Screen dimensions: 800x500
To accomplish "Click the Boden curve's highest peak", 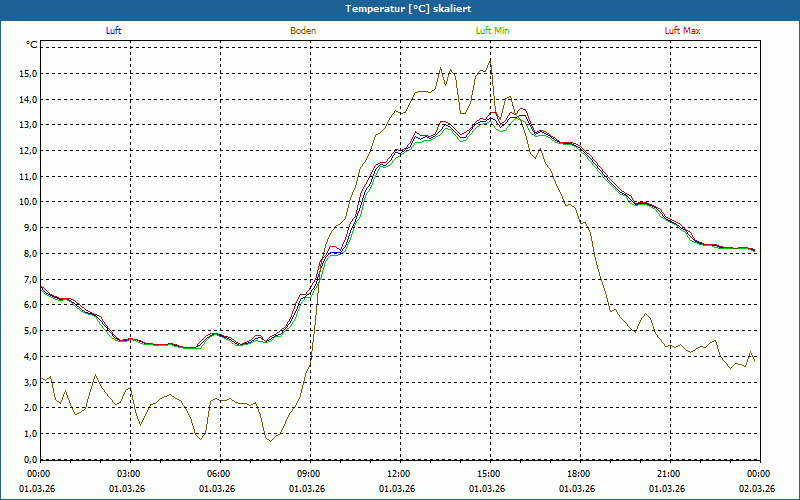I will point(490,59).
